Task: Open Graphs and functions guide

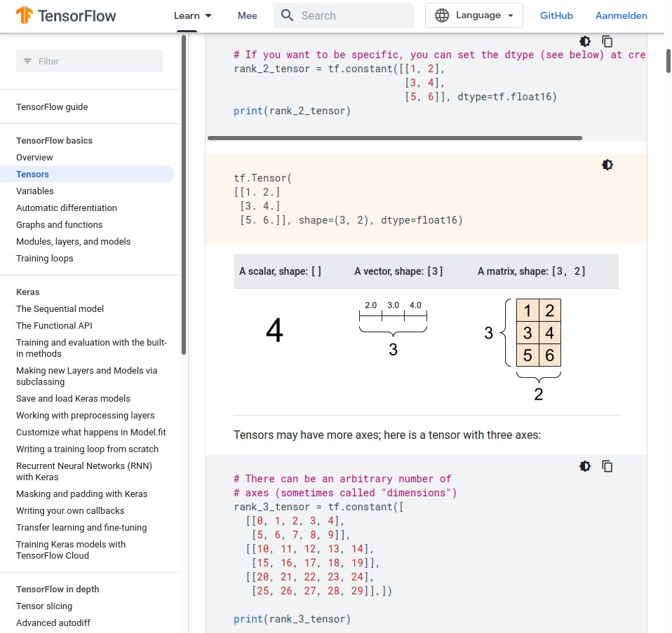Action: [x=59, y=225]
